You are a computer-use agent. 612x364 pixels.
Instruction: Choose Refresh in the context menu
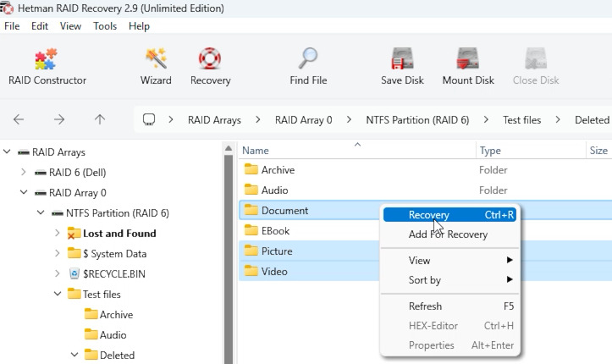pos(449,306)
